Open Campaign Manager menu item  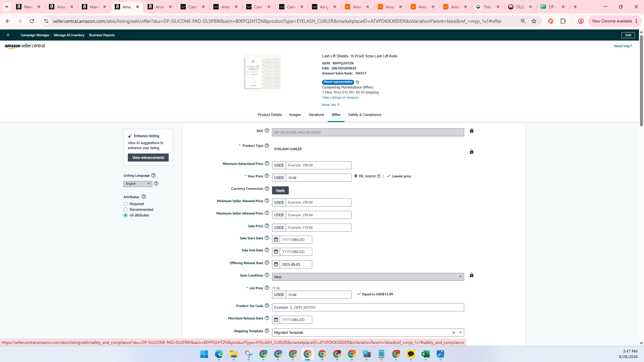[x=35, y=35]
